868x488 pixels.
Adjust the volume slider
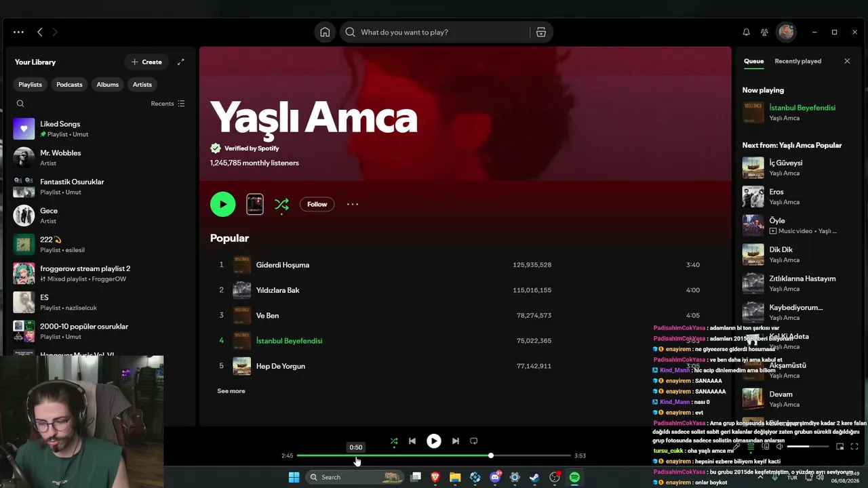[808, 447]
